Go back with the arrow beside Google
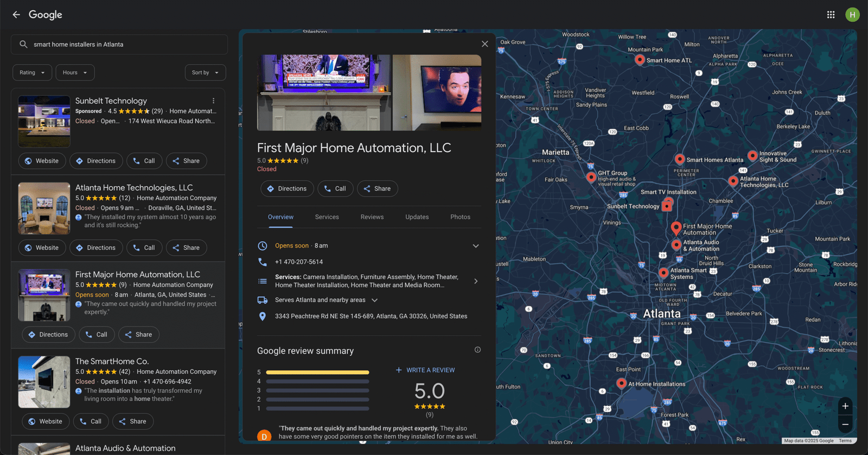 click(x=16, y=15)
